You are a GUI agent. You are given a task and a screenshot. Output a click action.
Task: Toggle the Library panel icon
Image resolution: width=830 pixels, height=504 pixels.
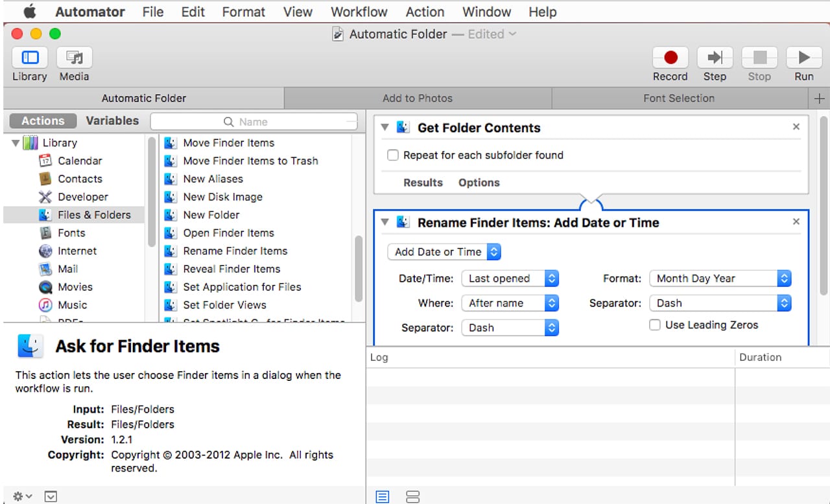[x=30, y=58]
